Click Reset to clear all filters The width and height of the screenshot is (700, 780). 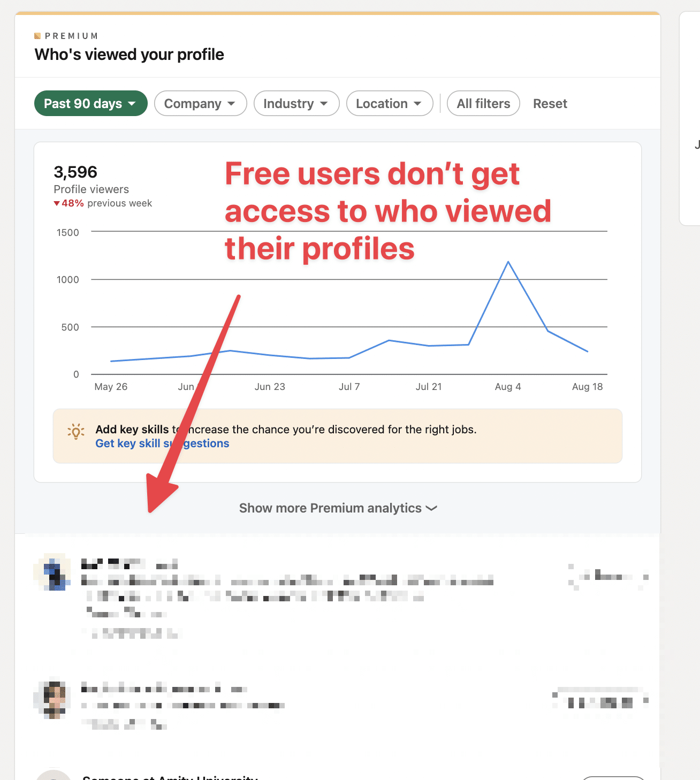click(x=550, y=103)
